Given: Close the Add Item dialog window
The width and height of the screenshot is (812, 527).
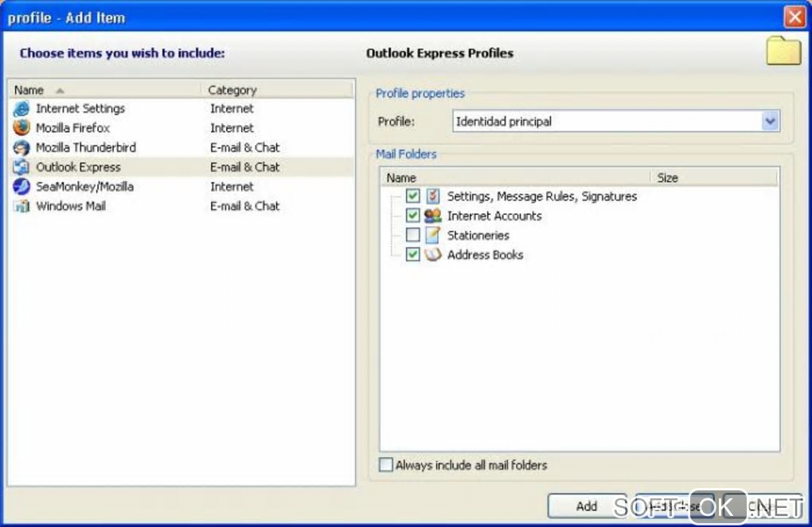Looking at the screenshot, I should (x=794, y=17).
